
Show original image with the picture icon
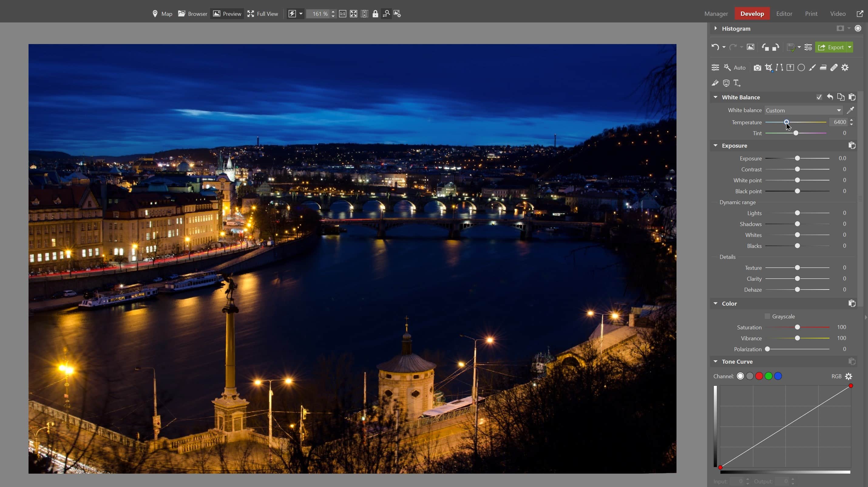coord(751,47)
